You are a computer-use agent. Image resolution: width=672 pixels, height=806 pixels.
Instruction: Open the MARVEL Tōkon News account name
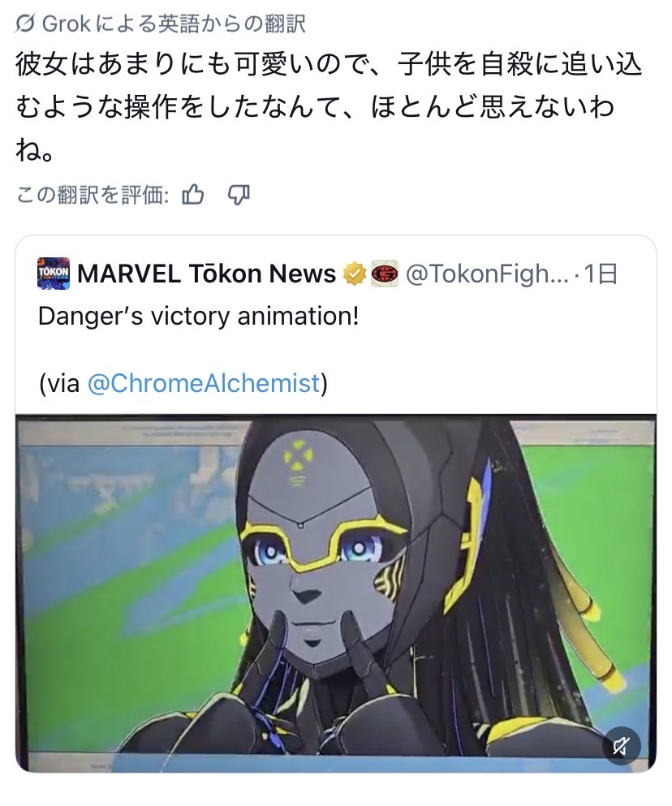coord(207,274)
